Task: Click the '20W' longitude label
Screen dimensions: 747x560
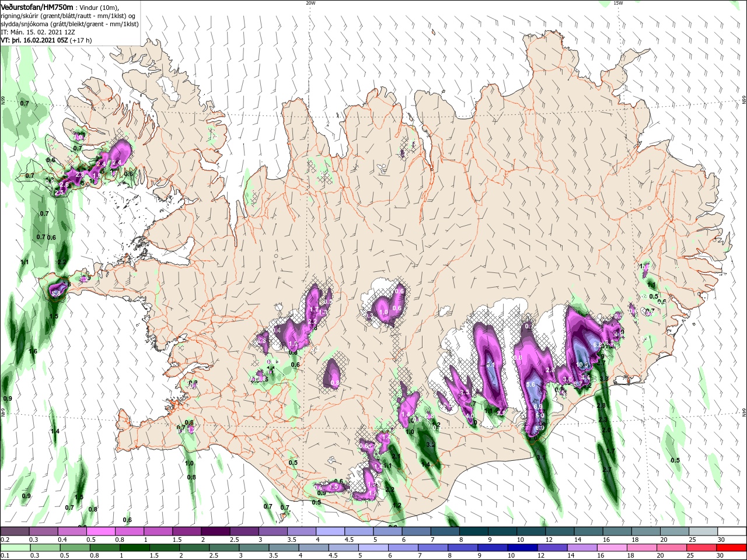Action: tap(310, 3)
